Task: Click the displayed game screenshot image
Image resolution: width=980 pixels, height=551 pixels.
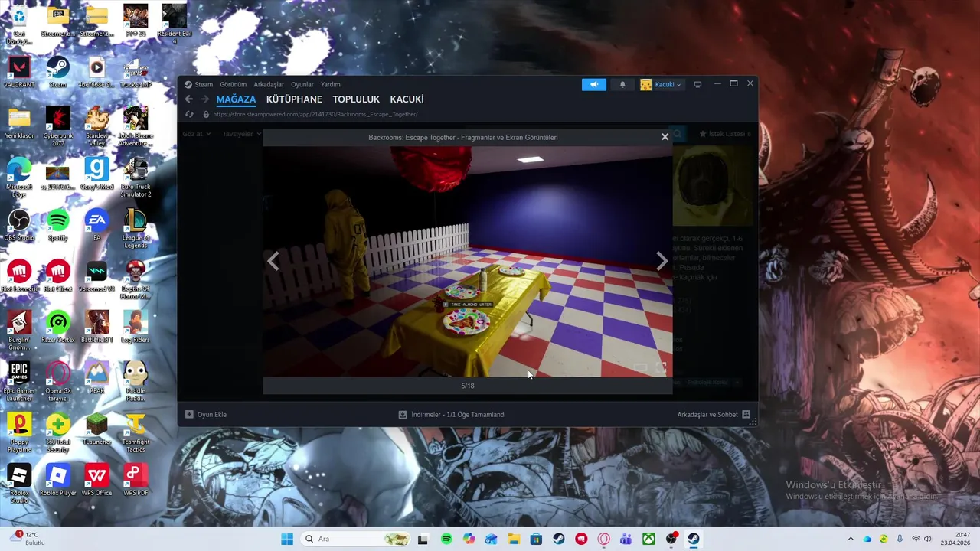Action: [468, 261]
